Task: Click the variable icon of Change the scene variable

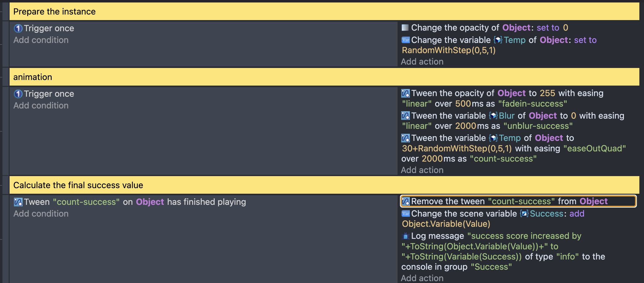Action: [x=406, y=214]
